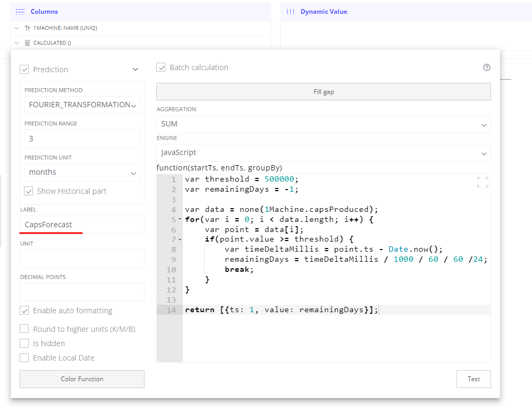Check the Is hidden checkbox
532x412 pixels.
[x=24, y=344]
